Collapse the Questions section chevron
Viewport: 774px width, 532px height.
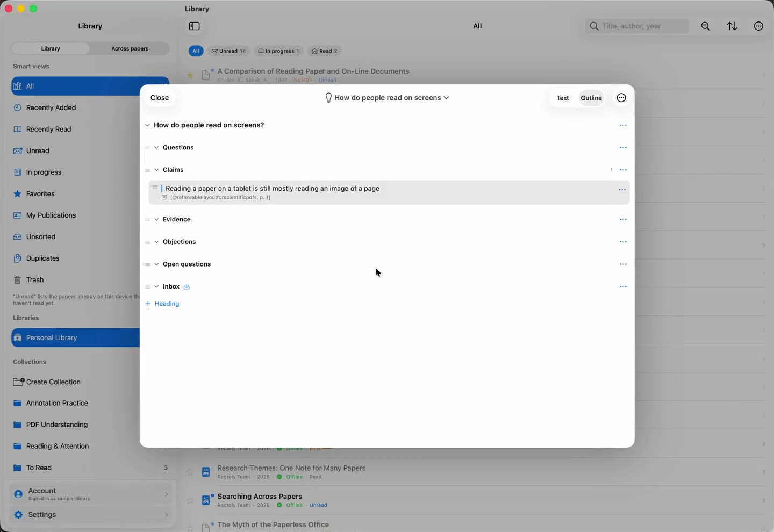pos(156,148)
